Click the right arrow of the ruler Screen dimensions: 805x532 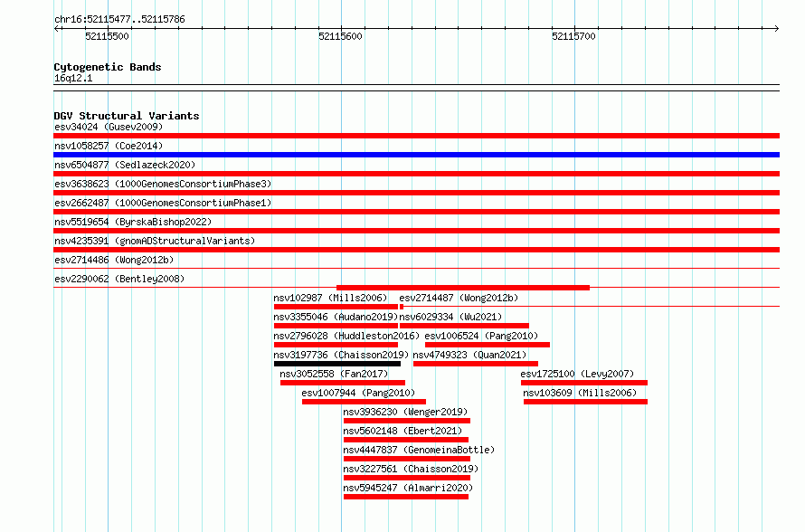(776, 28)
